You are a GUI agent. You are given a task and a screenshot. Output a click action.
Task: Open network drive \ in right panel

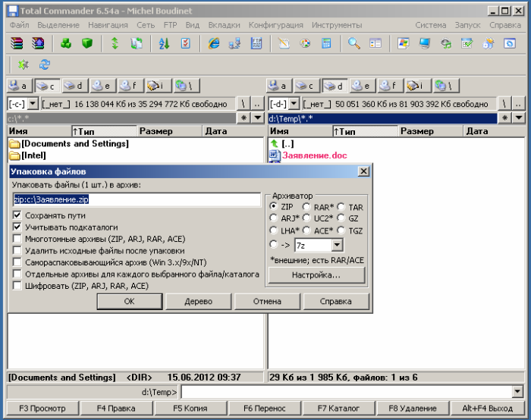(x=446, y=86)
